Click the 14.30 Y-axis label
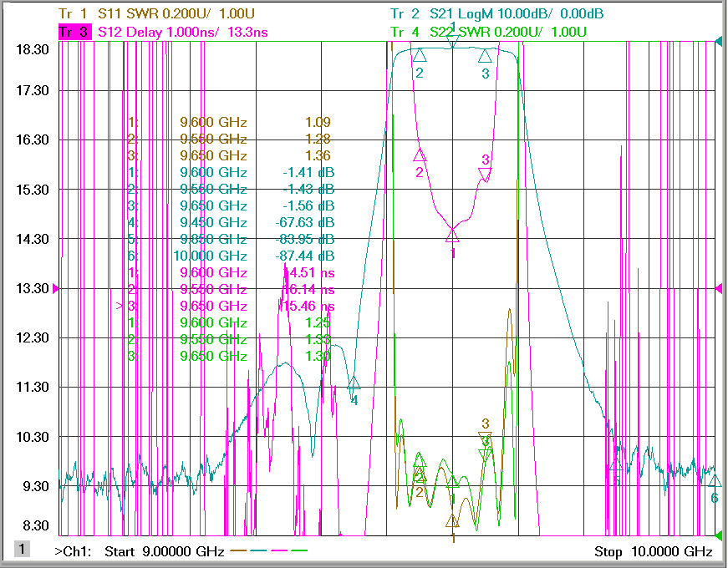The width and height of the screenshot is (728, 568). [33, 239]
